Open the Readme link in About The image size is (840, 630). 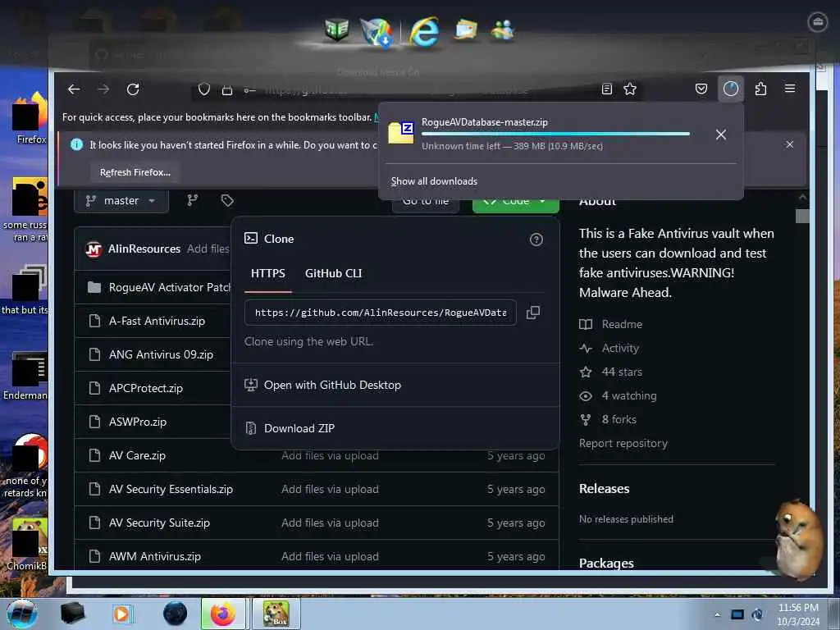coord(622,324)
